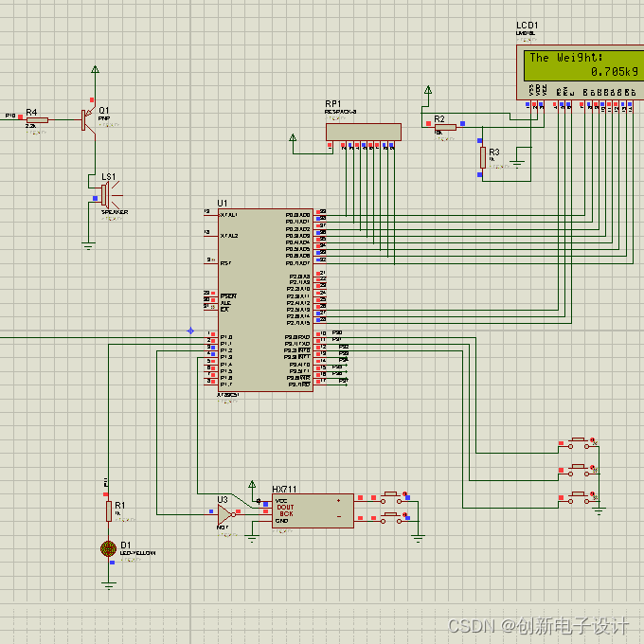
Task: Click the LCD1 green display screen
Action: tap(583, 65)
